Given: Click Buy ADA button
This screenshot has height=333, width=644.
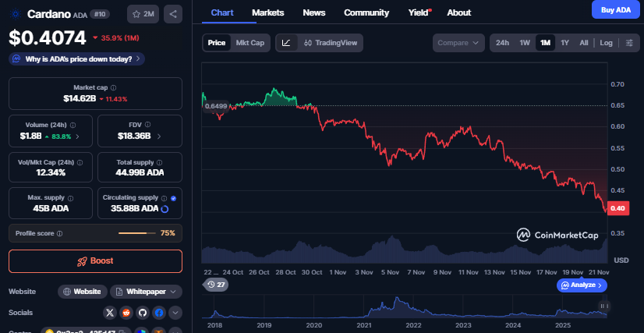Looking at the screenshot, I should point(616,9).
